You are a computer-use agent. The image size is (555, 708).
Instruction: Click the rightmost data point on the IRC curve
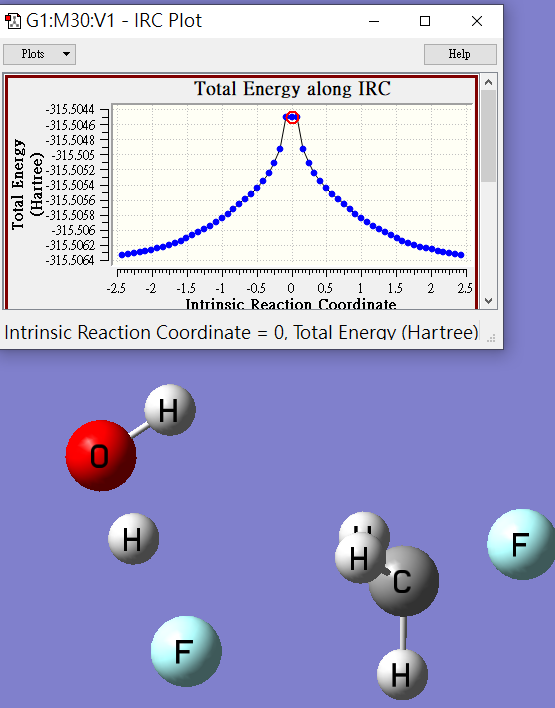[x=461, y=255]
